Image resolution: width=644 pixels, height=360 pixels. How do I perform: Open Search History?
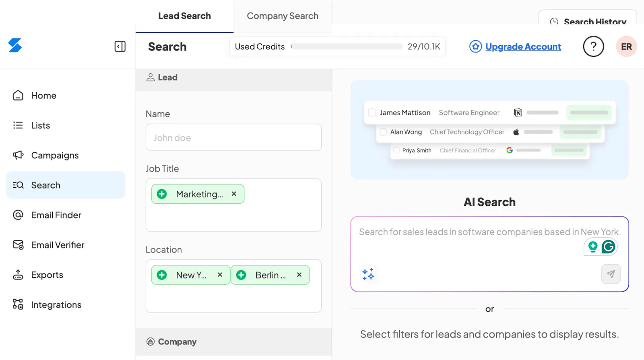pyautogui.click(x=588, y=19)
